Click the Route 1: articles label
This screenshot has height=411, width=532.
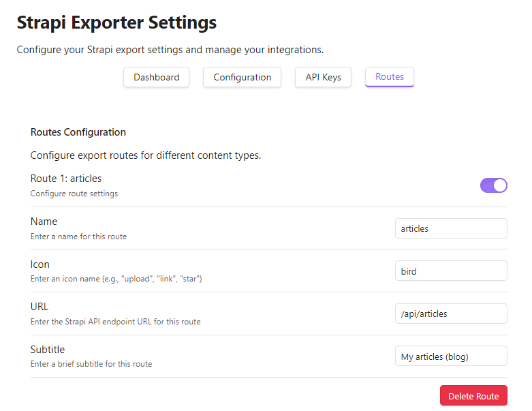(x=66, y=179)
